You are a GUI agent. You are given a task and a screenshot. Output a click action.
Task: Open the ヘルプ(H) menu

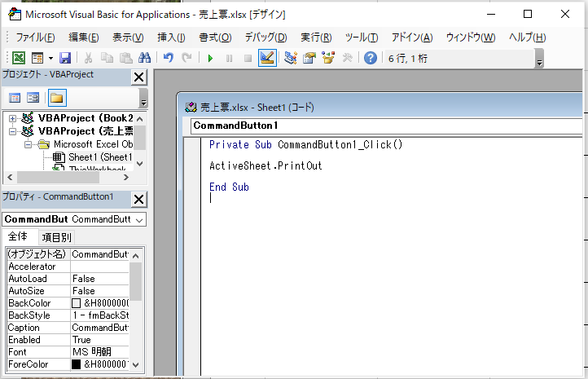click(527, 37)
